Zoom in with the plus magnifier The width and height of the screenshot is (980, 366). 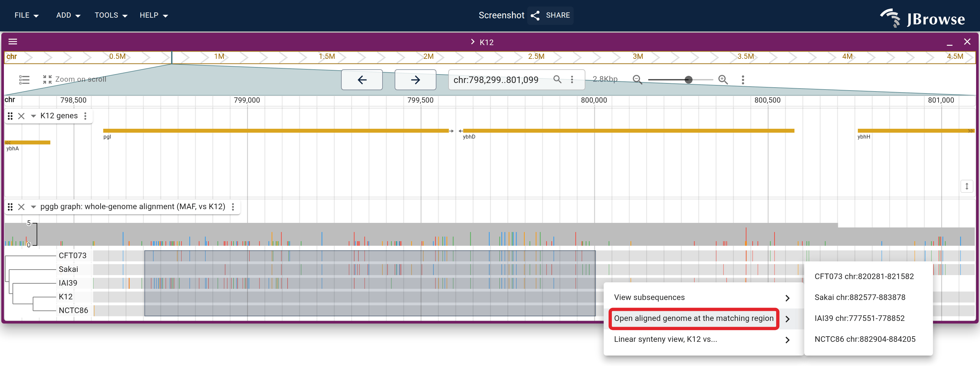723,79
